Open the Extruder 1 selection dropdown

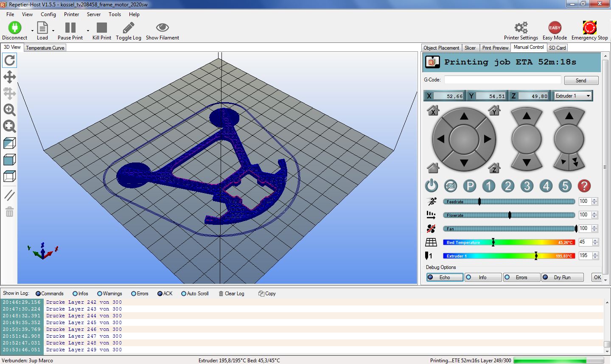(x=573, y=95)
